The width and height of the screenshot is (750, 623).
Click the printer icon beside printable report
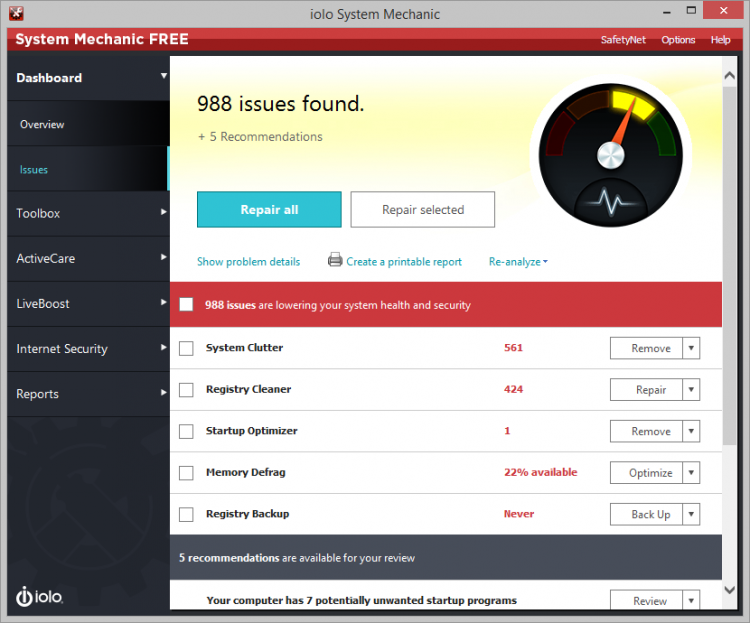pos(335,260)
